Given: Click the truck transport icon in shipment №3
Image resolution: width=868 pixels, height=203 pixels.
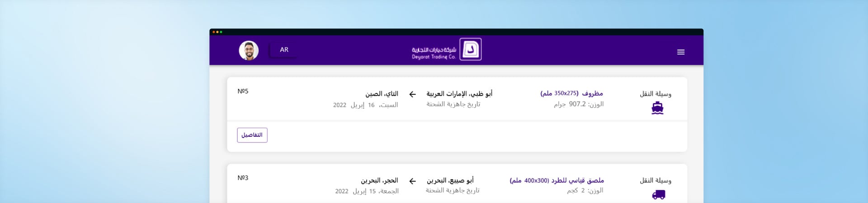Looking at the screenshot, I should tap(658, 195).
